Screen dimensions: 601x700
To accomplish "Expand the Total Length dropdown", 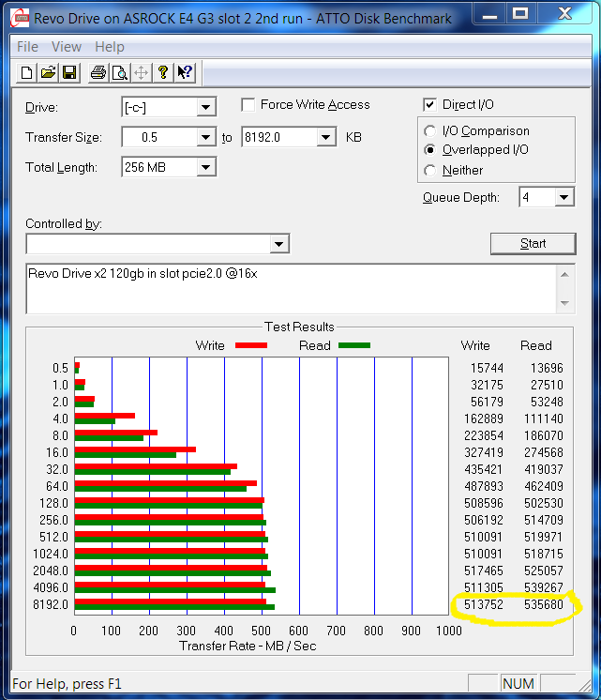I will tap(206, 168).
